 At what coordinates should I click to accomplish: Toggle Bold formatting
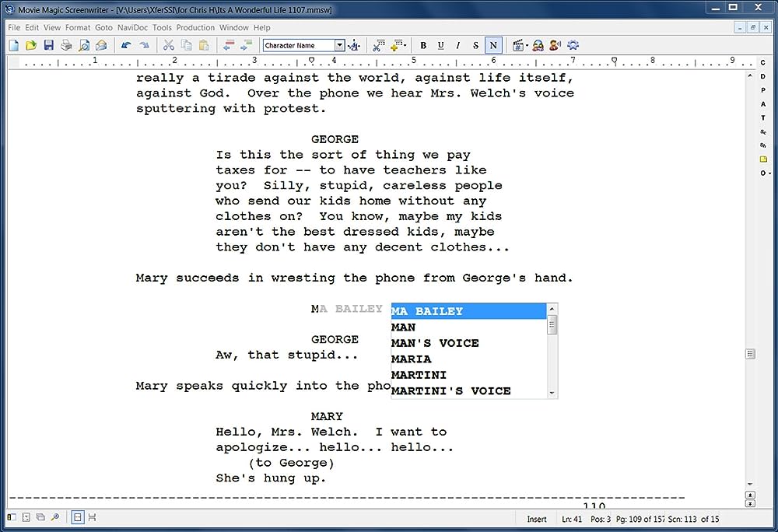423,46
